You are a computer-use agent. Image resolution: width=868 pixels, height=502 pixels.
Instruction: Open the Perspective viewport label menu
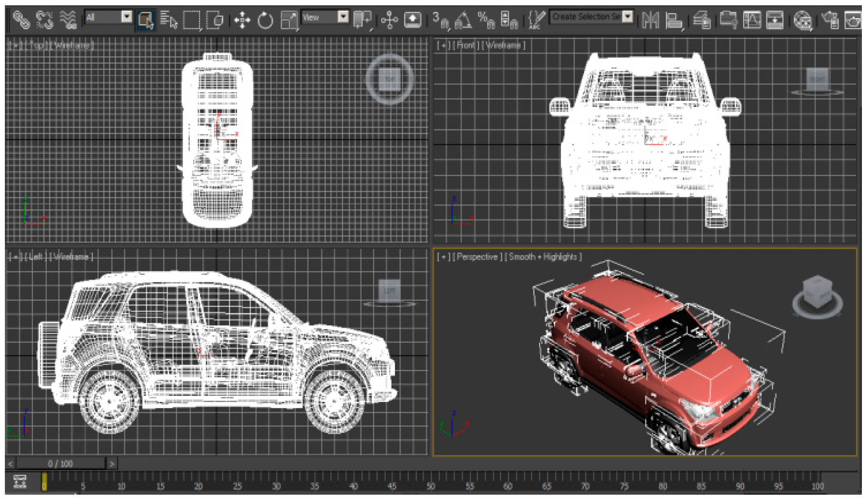pos(477,257)
